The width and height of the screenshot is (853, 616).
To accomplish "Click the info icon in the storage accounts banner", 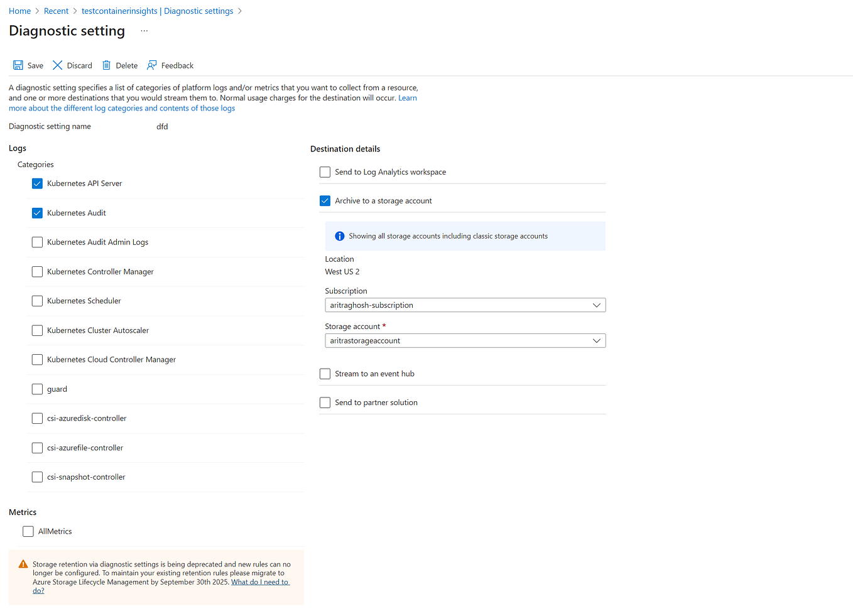I will click(340, 235).
